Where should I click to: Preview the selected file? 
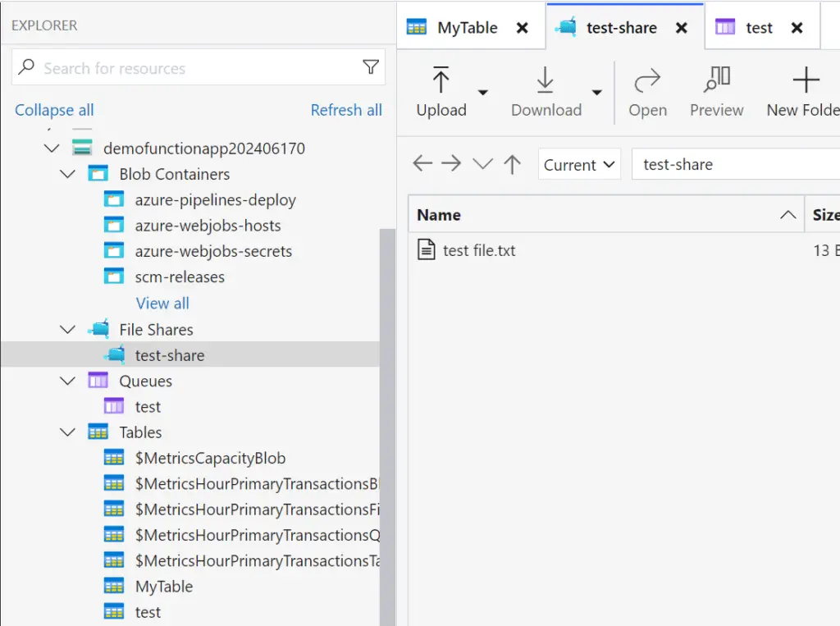716,90
